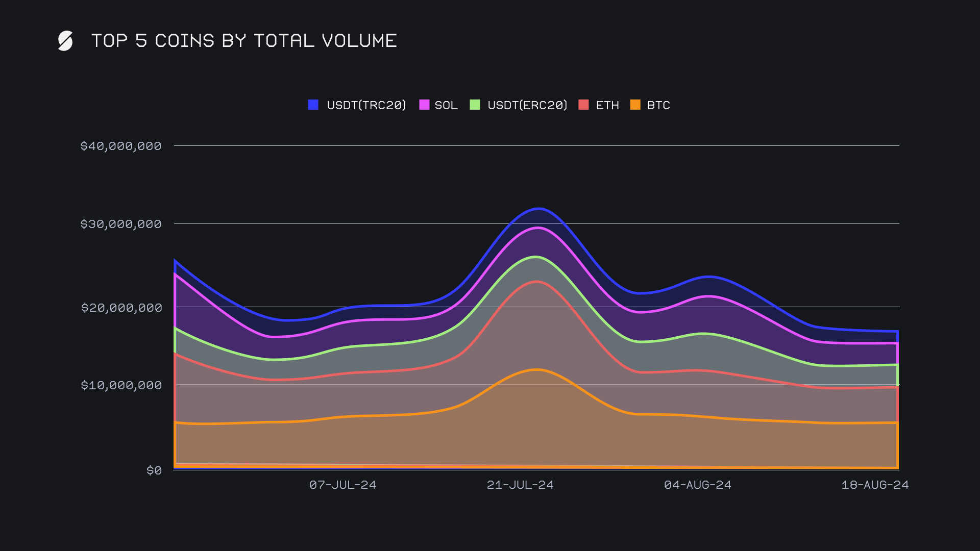Toggle the SOL series label
980x551 pixels.
446,105
